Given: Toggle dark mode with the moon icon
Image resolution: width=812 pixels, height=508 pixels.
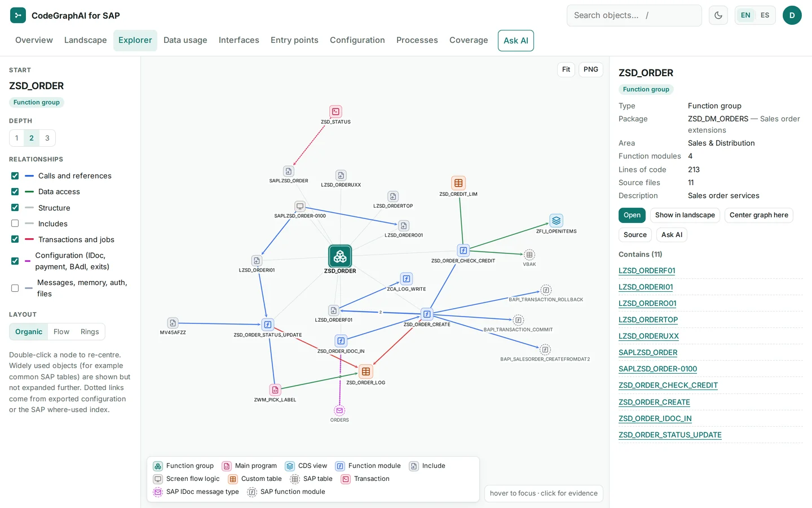Looking at the screenshot, I should click(718, 15).
